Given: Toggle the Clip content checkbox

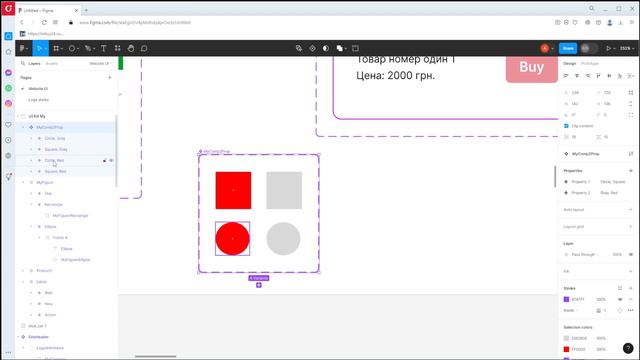Looking at the screenshot, I should pos(566,126).
